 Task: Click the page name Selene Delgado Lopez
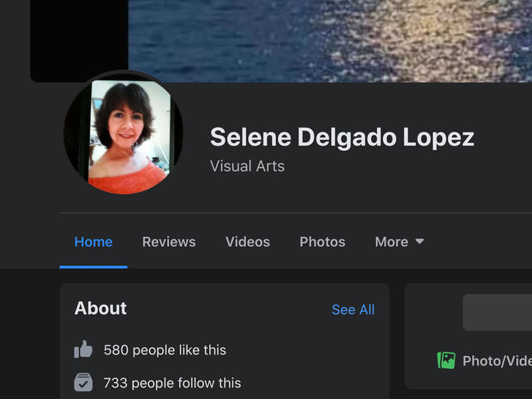(x=342, y=138)
